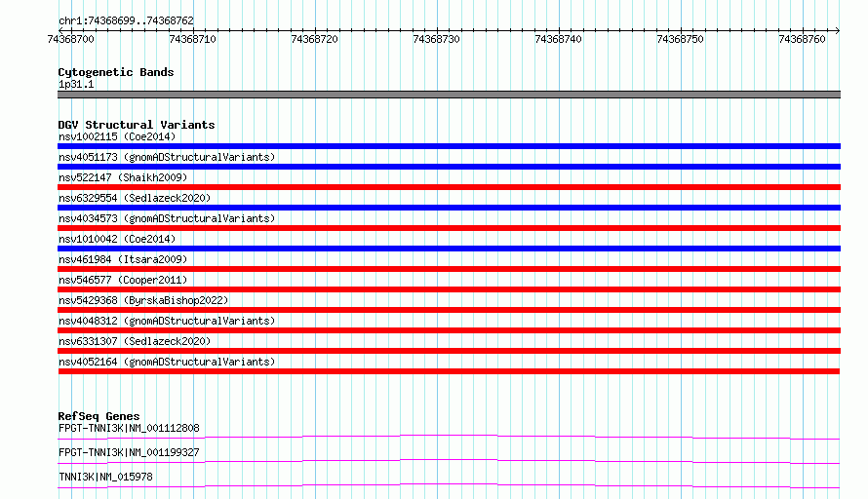Open variant nsv6331307 (Sedlazeck2020) label

click(135, 341)
